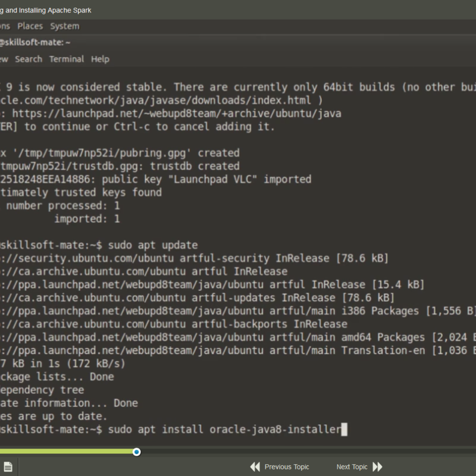Click the 'artful InRelease [15.4 kB]' line
Image resolution: width=476 pixels, height=476 pixels.
click(212, 285)
